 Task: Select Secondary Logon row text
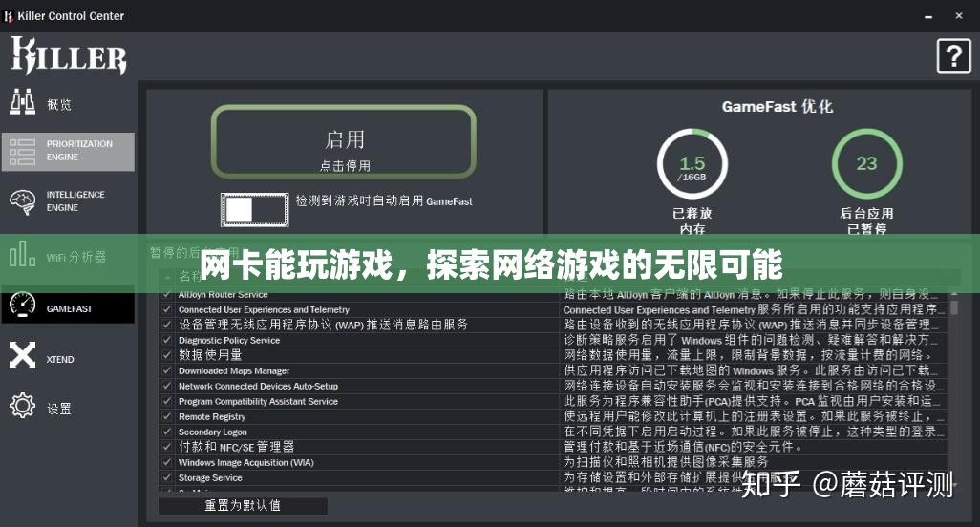click(x=212, y=432)
